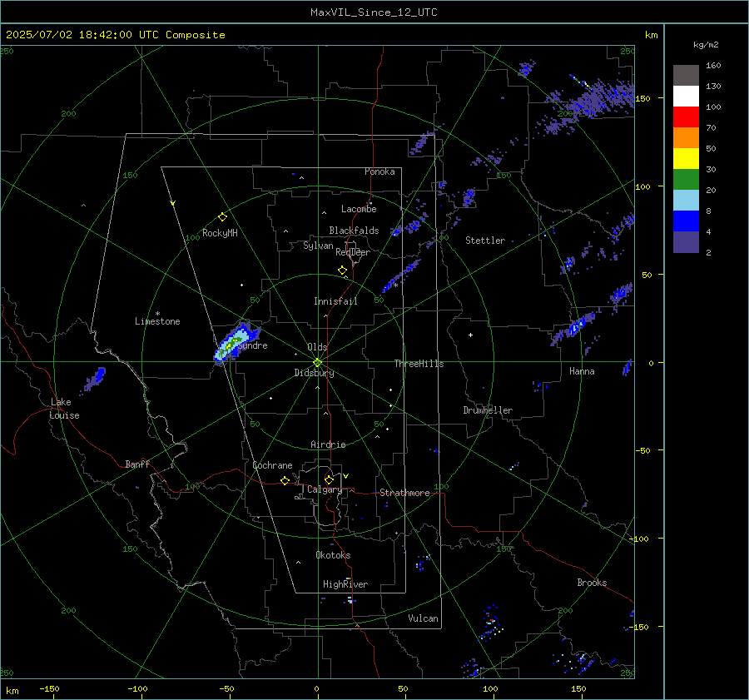
Task: Click the Vulcan town label
Action: tap(423, 618)
